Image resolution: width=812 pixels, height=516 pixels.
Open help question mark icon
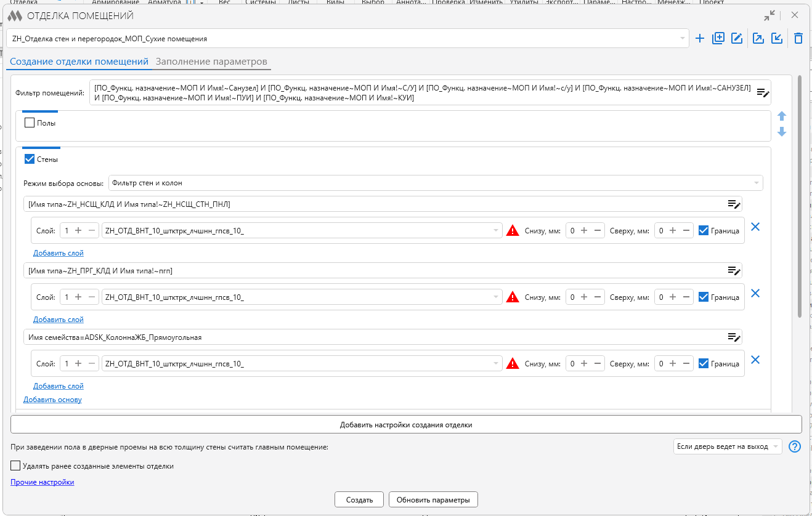click(x=795, y=446)
